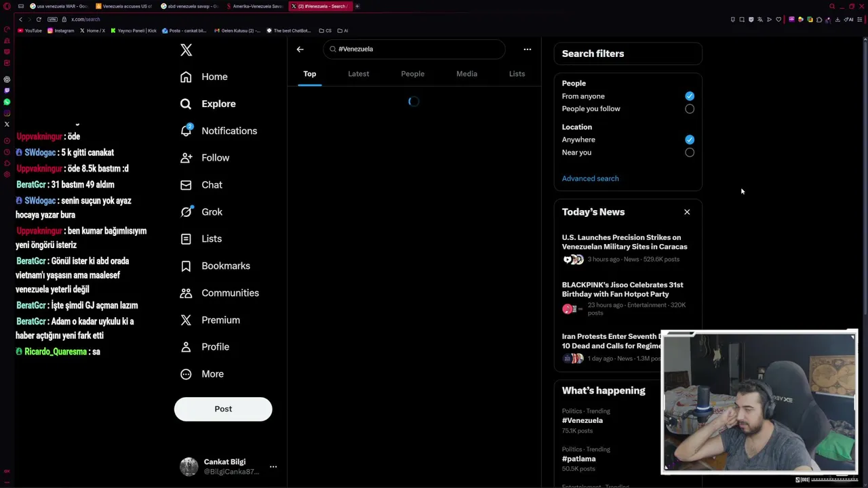
Task: Select People you follow radio option
Action: tap(690, 108)
